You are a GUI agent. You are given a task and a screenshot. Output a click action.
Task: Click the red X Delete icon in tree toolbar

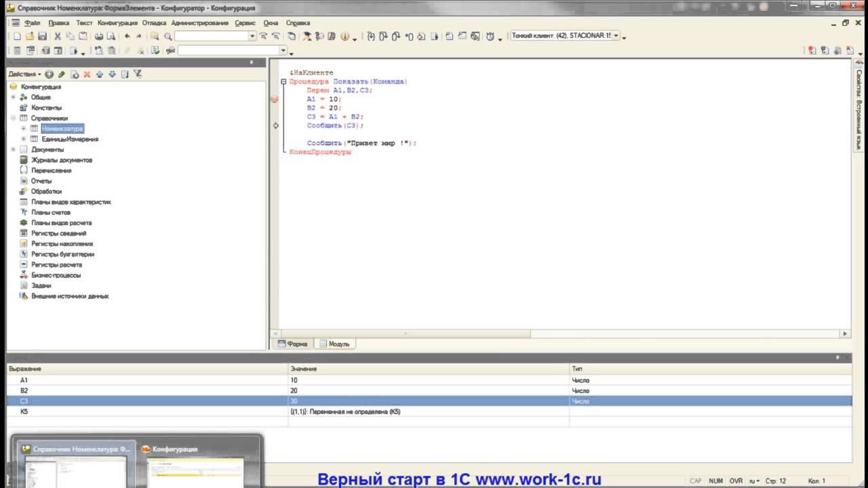click(x=87, y=74)
